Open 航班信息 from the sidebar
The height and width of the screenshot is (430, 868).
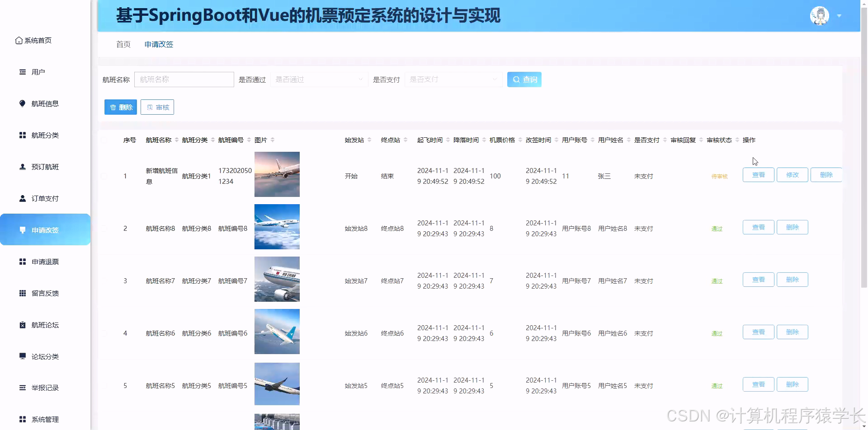(22, 103)
